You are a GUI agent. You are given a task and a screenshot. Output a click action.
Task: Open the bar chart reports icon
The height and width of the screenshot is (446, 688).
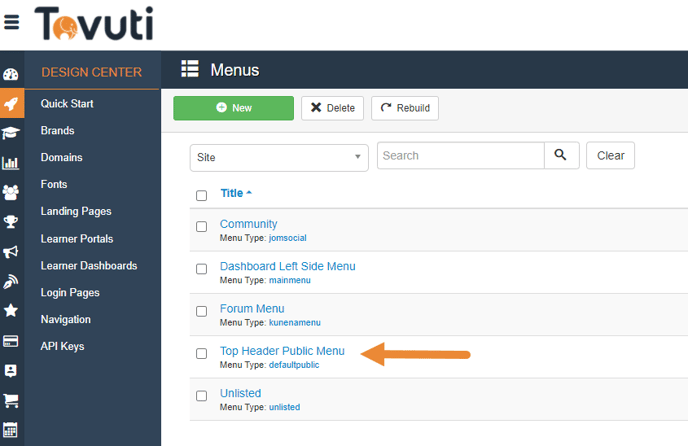11,163
